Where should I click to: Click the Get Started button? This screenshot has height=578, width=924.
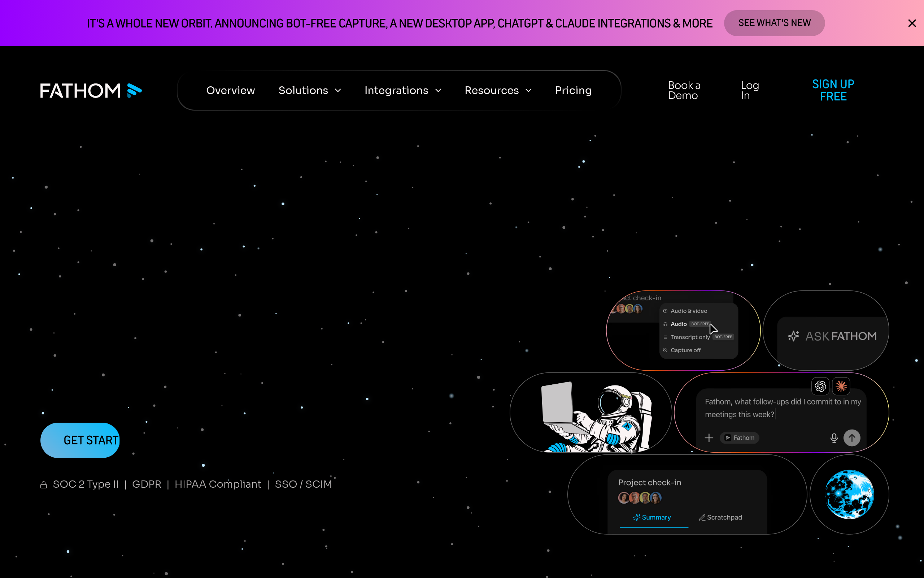point(80,440)
